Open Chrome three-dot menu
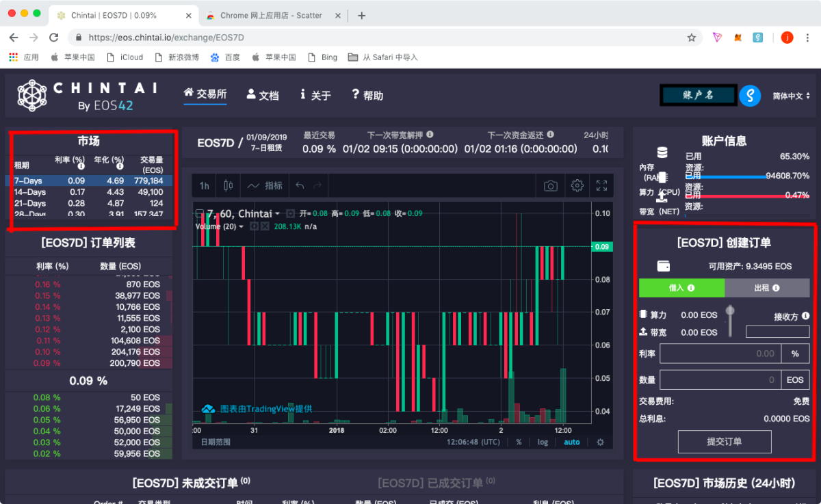This screenshot has height=504, width=821. 807,38
